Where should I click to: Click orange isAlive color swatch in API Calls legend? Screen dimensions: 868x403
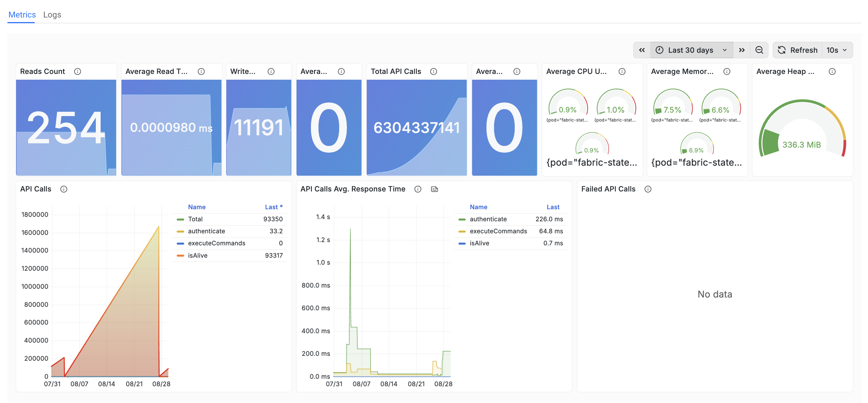click(180, 256)
